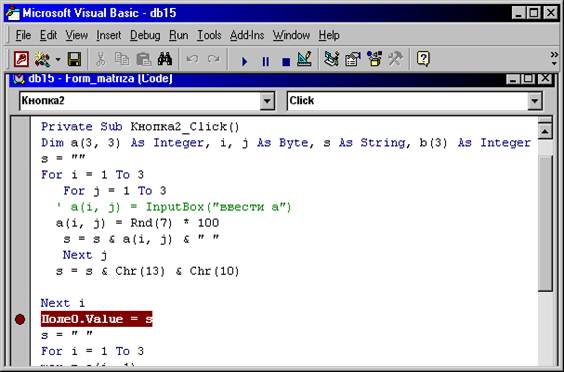Click the Next j line
564x372 pixels.
point(85,255)
